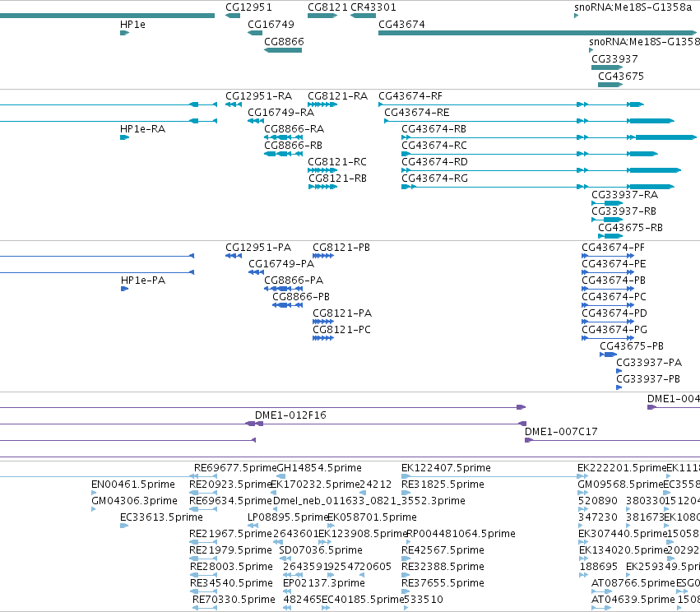This screenshot has width=700, height=612.
Task: Select the CG8866 gene glyph bar
Action: tap(283, 50)
